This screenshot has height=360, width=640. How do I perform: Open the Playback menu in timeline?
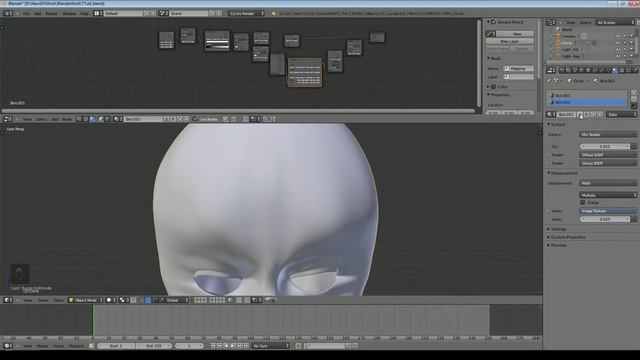pyautogui.click(x=76, y=346)
